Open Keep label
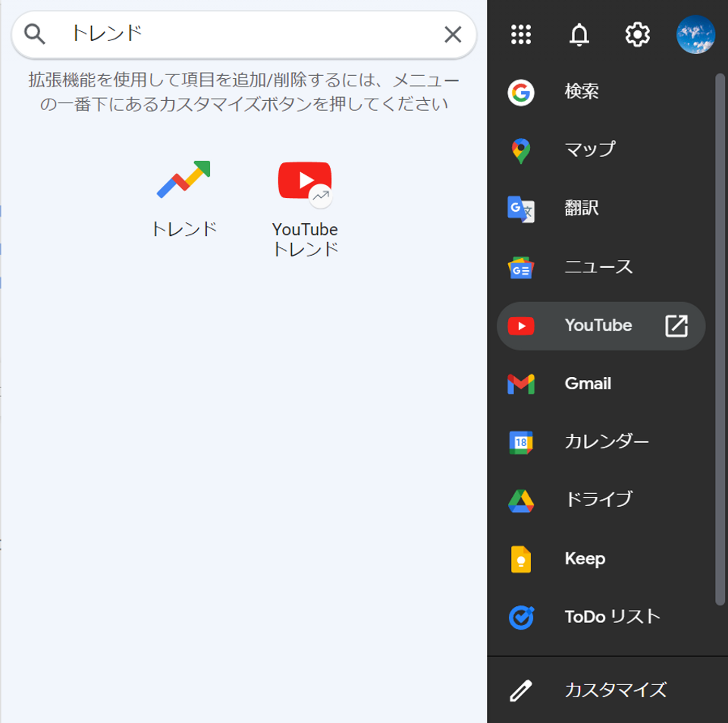The image size is (728, 723). point(585,558)
